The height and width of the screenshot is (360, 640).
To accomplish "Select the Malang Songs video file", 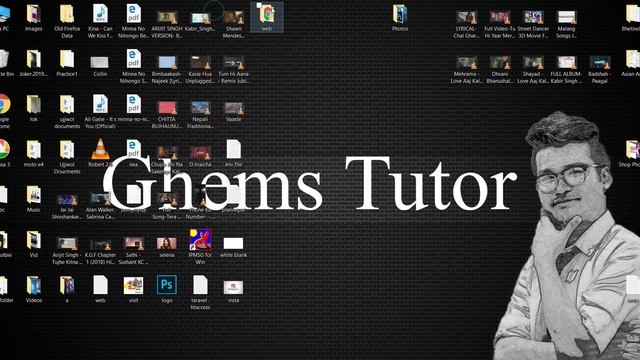I will coord(567,17).
